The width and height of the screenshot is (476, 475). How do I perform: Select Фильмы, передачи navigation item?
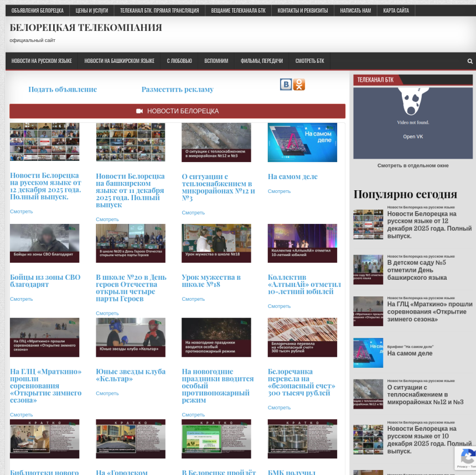point(262,61)
